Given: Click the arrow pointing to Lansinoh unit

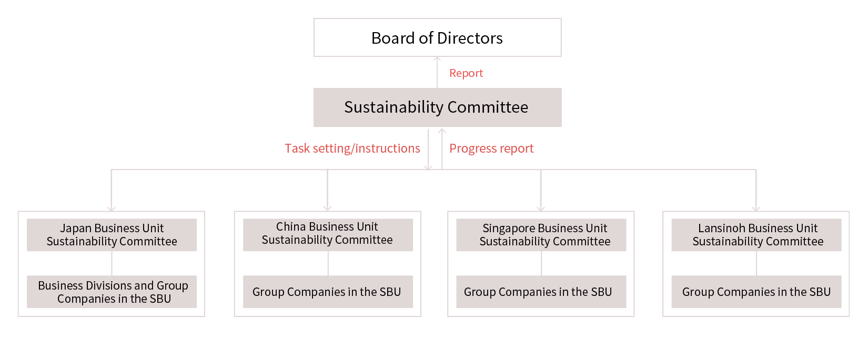Looking at the screenshot, I should (756, 191).
